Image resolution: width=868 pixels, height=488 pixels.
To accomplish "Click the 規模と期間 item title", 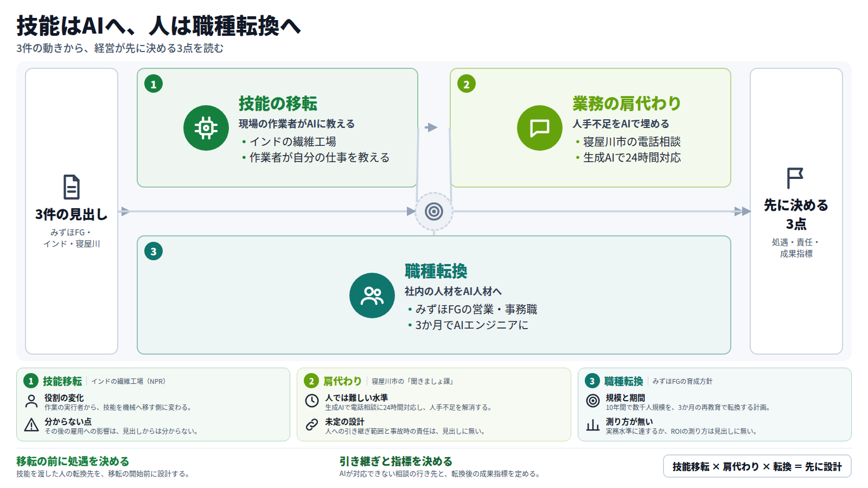I will tap(626, 397).
